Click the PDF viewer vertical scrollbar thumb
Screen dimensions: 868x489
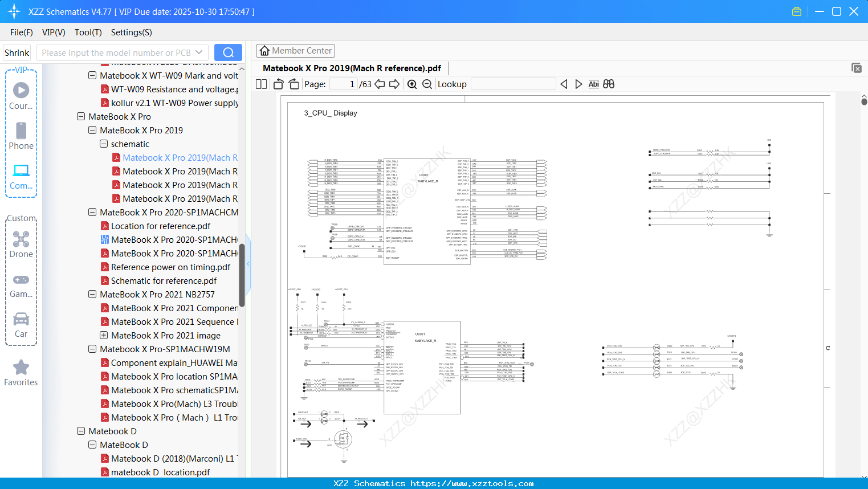point(864,101)
